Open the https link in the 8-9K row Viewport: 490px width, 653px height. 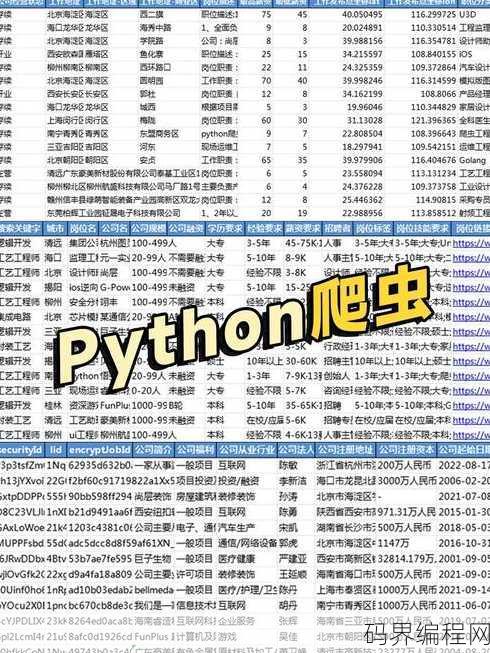pyautogui.click(x=471, y=258)
